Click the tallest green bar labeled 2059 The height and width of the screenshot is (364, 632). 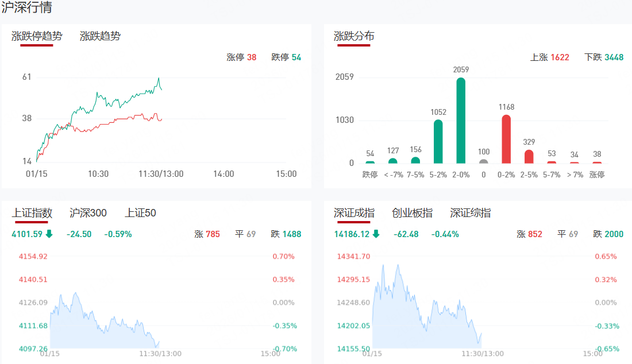461,121
